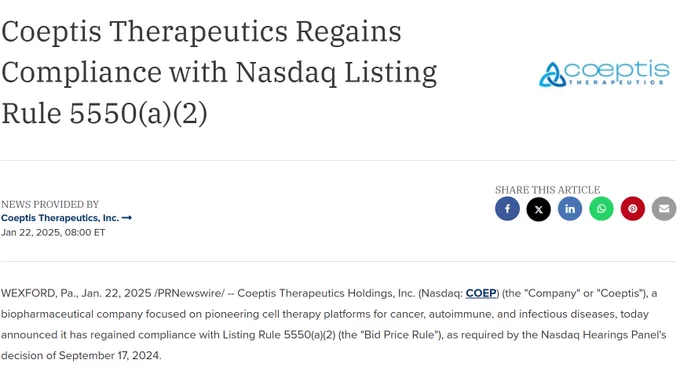
Task: Email this article using the envelope icon
Action: [x=664, y=209]
